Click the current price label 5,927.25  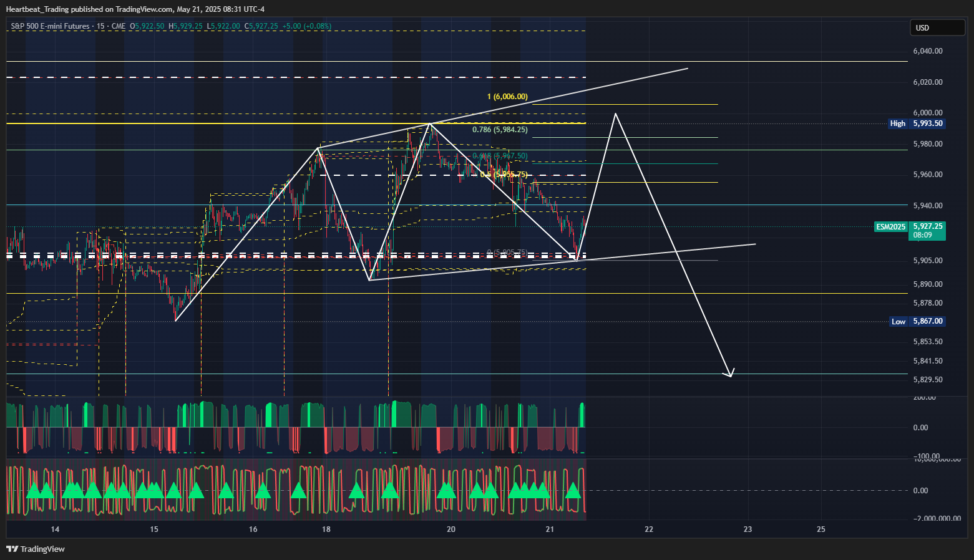(x=927, y=226)
